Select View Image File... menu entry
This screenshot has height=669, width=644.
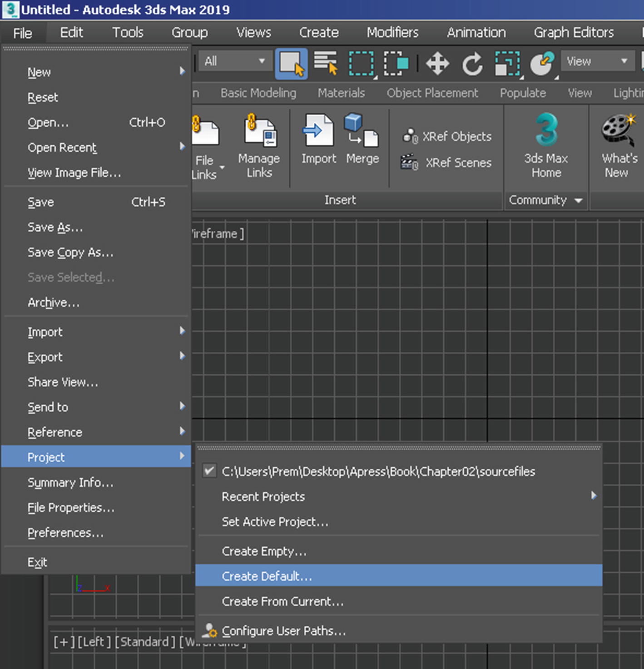[x=96, y=173]
